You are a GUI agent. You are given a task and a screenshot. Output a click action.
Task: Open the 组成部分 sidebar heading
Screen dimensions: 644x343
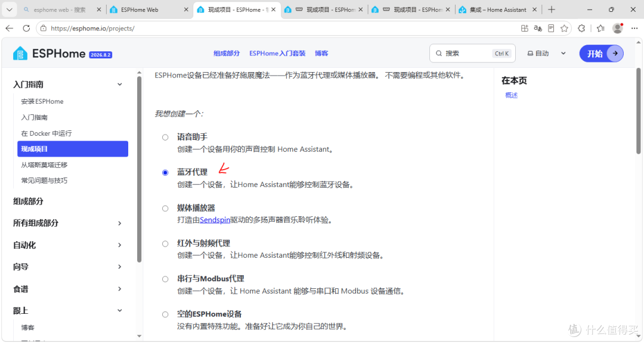pyautogui.click(x=28, y=201)
